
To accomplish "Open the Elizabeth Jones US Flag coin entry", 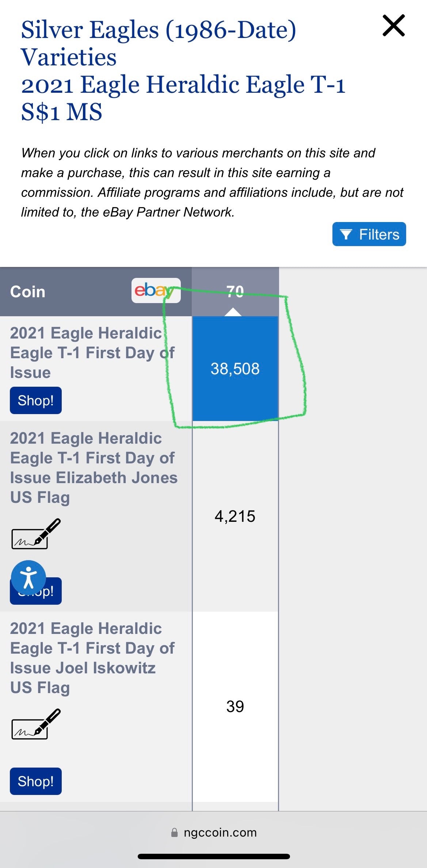I will pos(94,467).
